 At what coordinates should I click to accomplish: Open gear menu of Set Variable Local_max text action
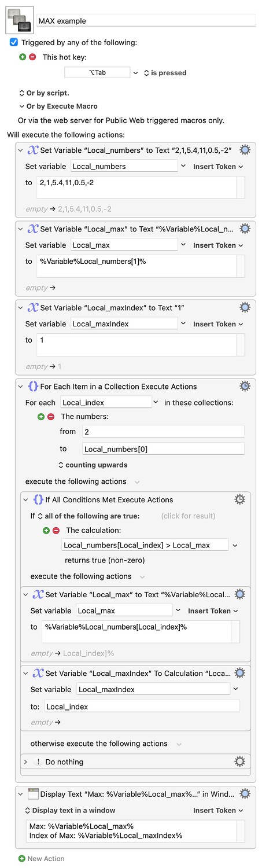(x=245, y=229)
